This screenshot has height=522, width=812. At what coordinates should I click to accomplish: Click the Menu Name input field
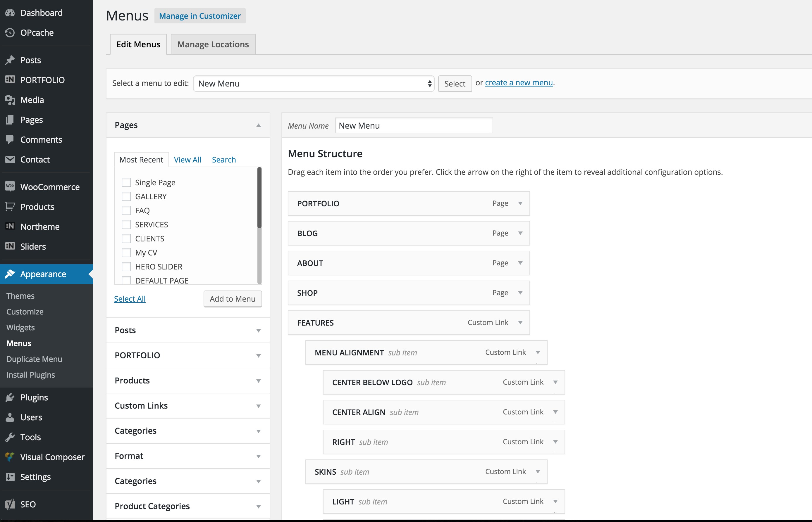coord(414,125)
